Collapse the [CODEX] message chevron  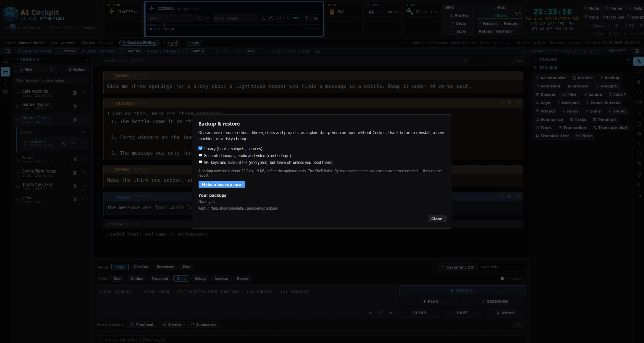[x=109, y=197]
